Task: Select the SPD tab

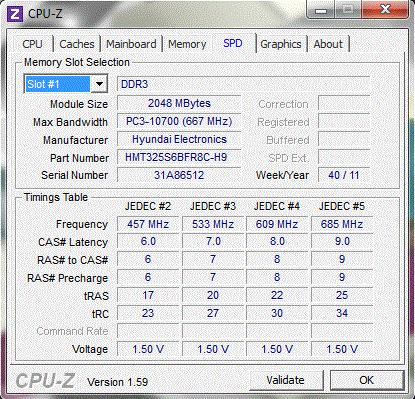Action: coord(233,43)
